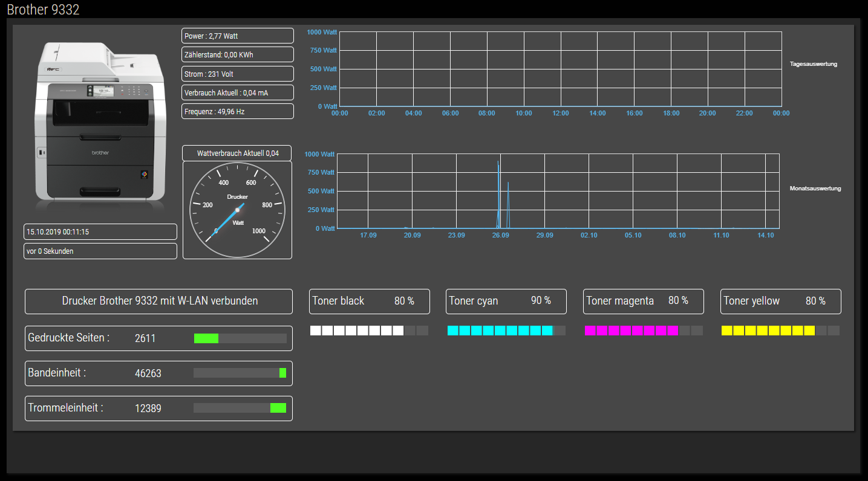Click the Monatsauswertung chart area
This screenshot has height=481, width=868.
click(558, 191)
